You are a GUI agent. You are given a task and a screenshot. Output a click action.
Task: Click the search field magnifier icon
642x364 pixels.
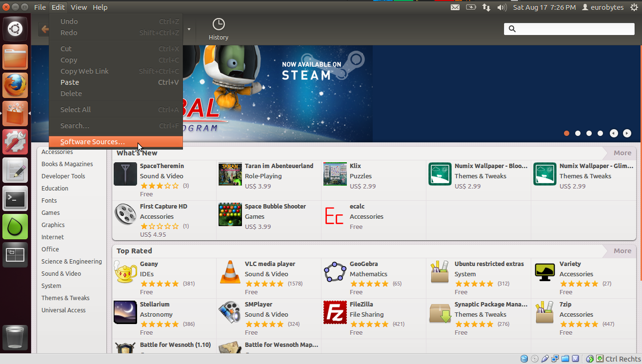pos(512,29)
